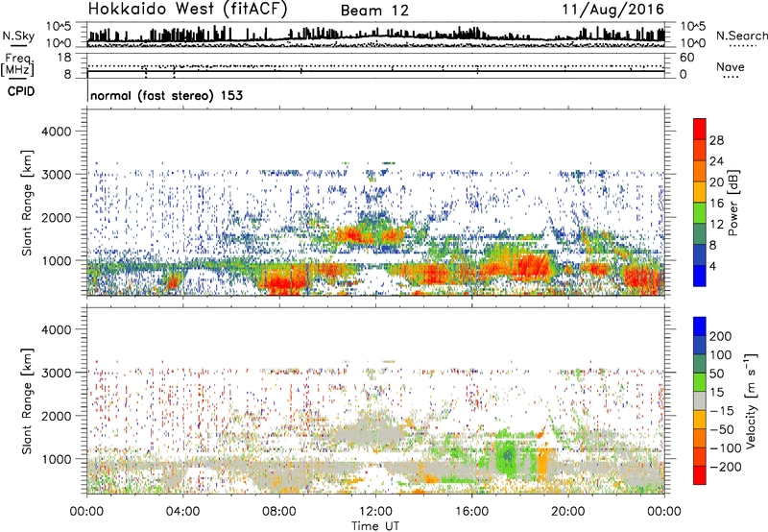Click the positive "50" velocity label
Viewport: 768px width, 532px height.
click(x=716, y=374)
